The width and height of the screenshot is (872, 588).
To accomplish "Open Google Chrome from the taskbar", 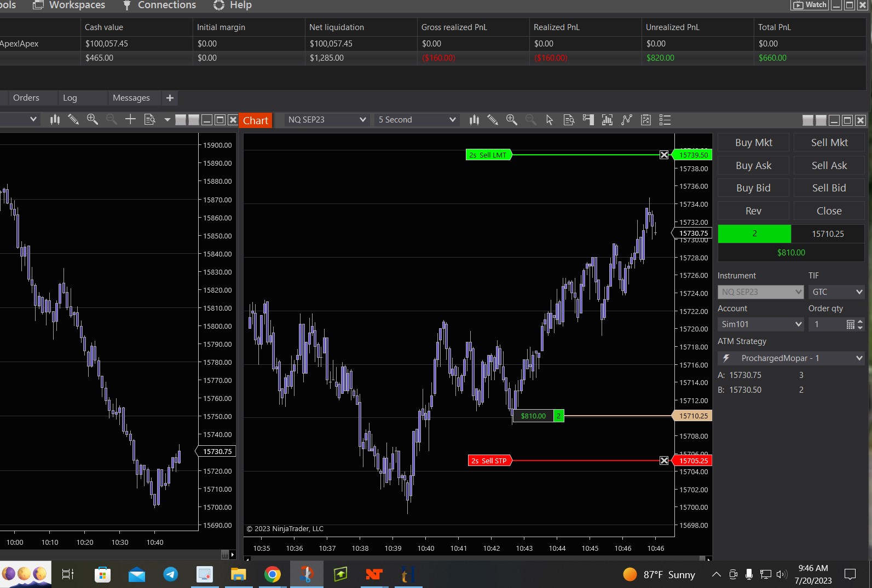I will (272, 574).
